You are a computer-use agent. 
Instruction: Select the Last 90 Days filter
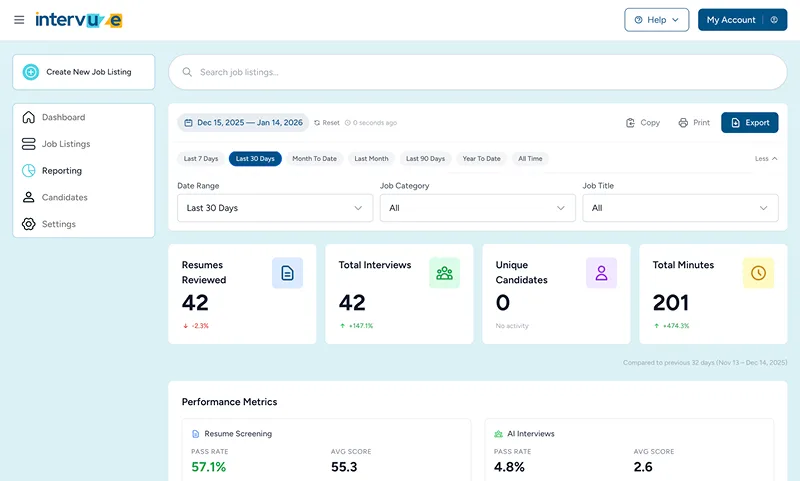point(425,159)
